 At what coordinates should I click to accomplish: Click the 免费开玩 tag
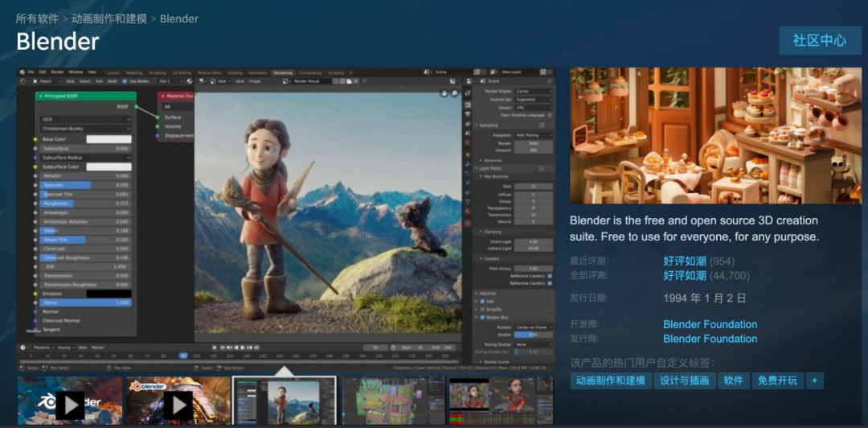click(778, 381)
